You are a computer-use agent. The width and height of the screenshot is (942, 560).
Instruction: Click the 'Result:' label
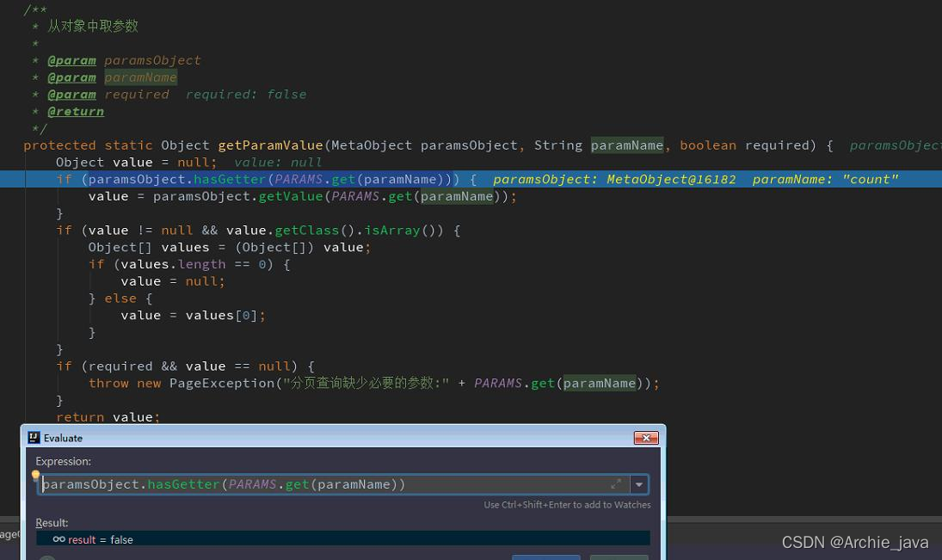[52, 523]
